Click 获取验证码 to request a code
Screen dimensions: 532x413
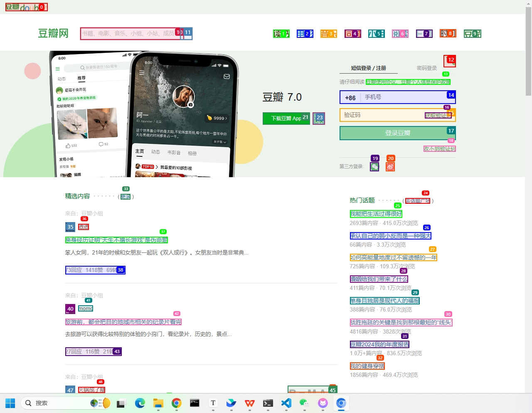437,115
